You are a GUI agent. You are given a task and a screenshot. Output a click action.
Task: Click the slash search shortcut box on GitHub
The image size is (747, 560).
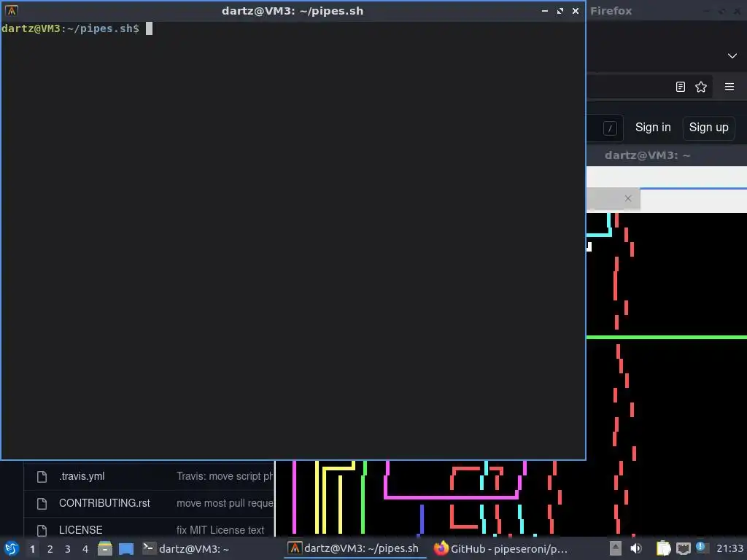click(610, 128)
